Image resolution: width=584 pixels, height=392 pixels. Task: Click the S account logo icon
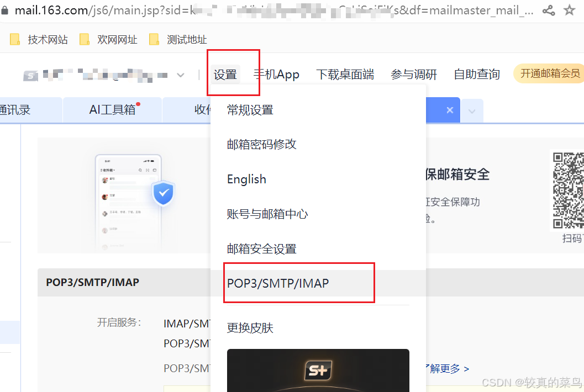(30, 76)
